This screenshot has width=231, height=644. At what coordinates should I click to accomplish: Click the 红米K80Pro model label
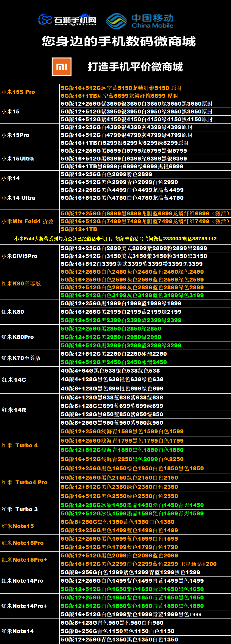coord(18,337)
